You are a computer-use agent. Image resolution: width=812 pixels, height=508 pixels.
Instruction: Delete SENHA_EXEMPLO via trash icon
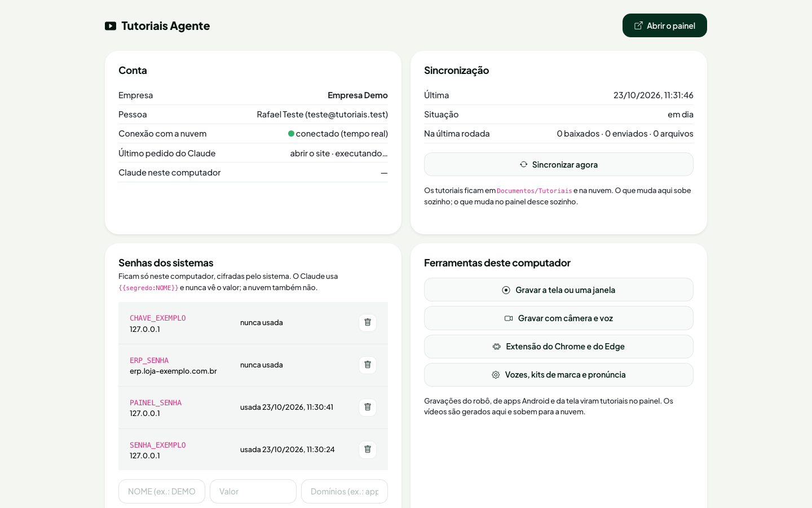pos(368,450)
